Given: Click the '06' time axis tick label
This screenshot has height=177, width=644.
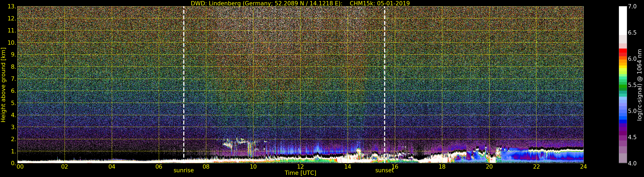Looking at the screenshot, I should coord(159,167).
